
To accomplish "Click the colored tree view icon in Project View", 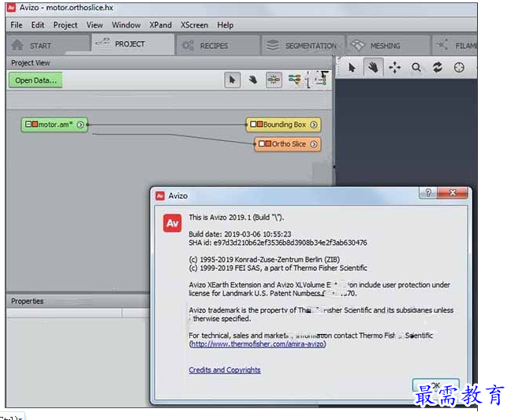I will click(295, 80).
